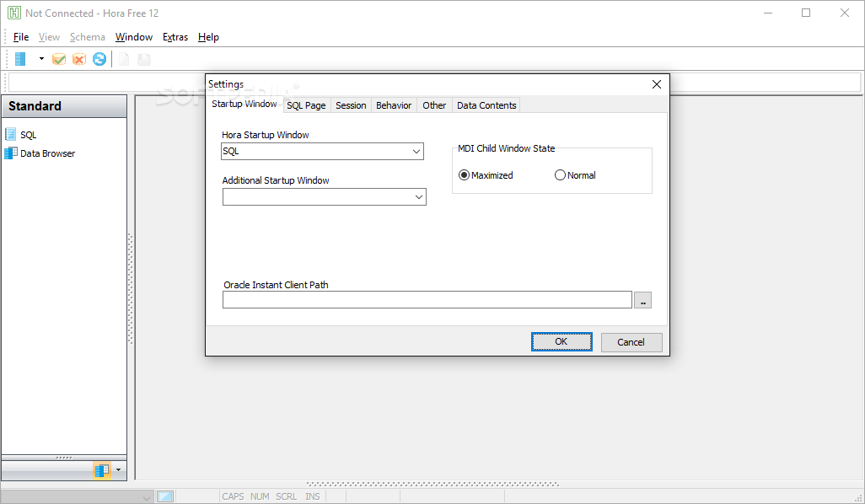Switch to the Other tab

[x=434, y=105]
